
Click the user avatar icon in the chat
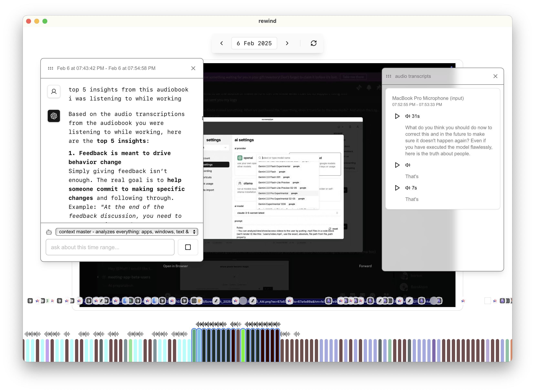click(x=54, y=92)
